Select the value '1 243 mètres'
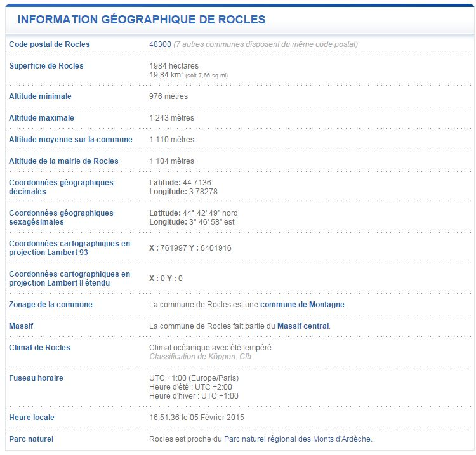 tap(171, 118)
